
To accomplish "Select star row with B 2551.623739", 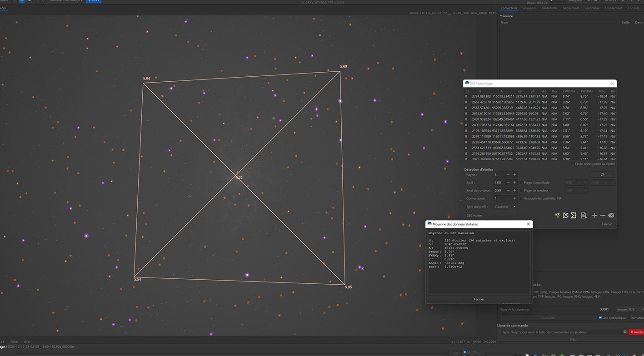I will tap(539, 148).
